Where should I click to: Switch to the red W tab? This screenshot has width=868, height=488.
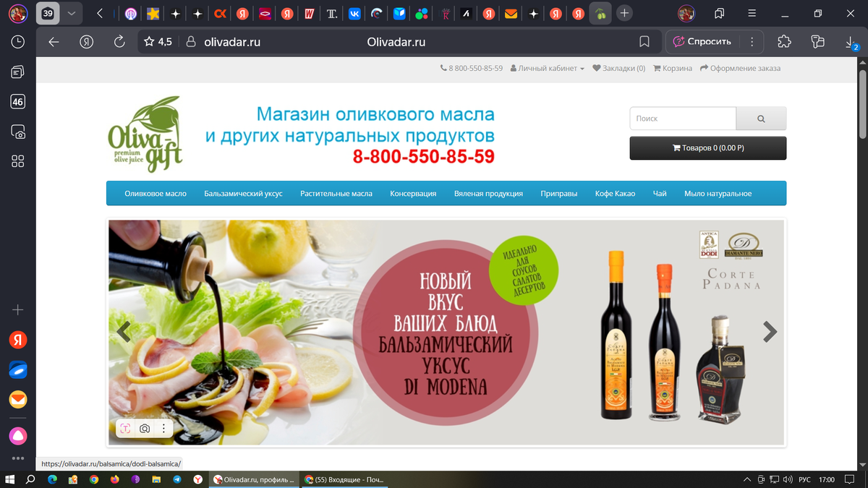(x=309, y=13)
